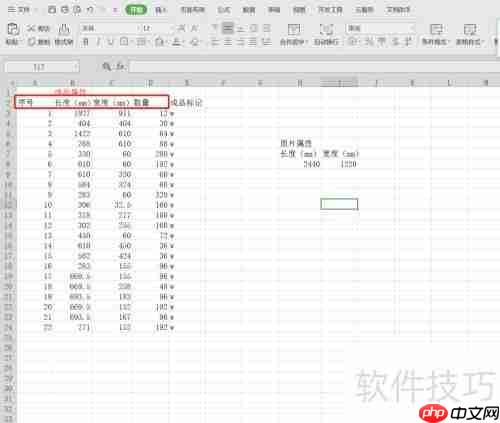Click the Save icon in quick access bar

click(x=52, y=10)
